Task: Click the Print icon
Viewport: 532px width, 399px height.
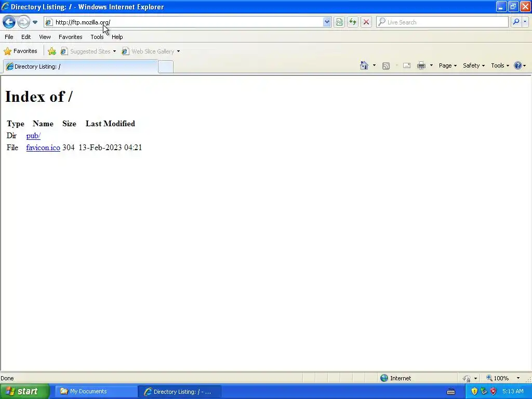Action: pyautogui.click(x=421, y=66)
